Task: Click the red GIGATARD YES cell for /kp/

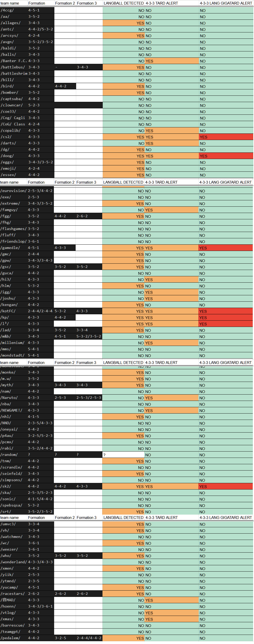Action: click(225, 318)
